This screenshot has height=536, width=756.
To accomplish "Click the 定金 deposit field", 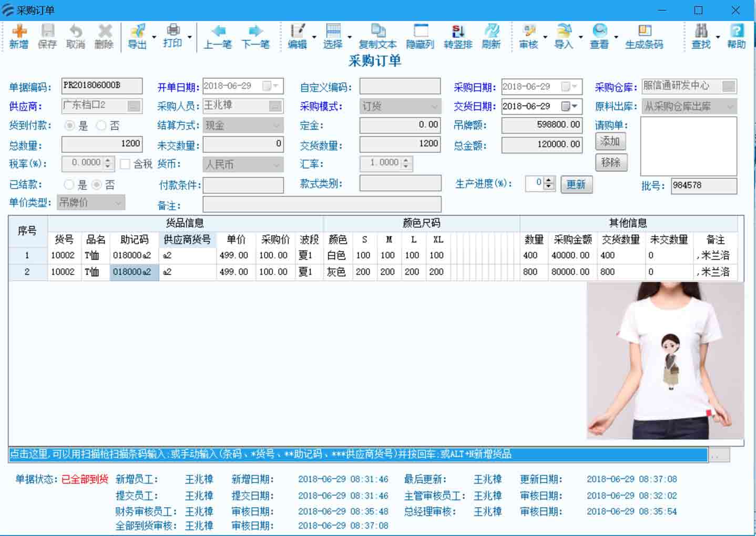I will (x=400, y=125).
